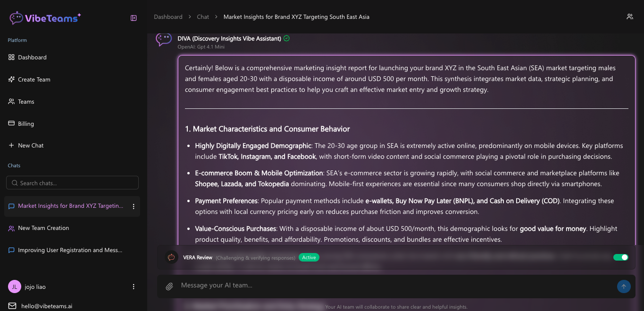Image resolution: width=644 pixels, height=311 pixels.
Task: Toggle VERA Review switch off
Action: point(621,257)
